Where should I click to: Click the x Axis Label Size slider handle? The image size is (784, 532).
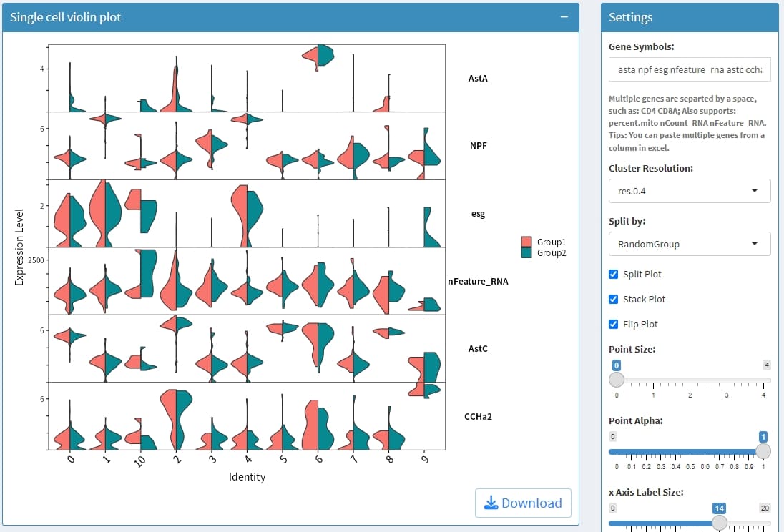720,523
